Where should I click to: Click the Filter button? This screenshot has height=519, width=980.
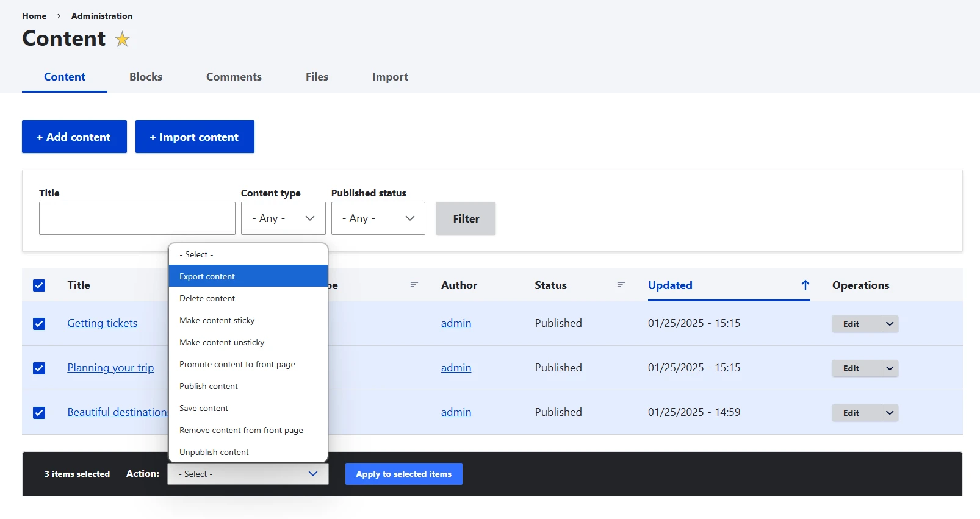click(466, 218)
